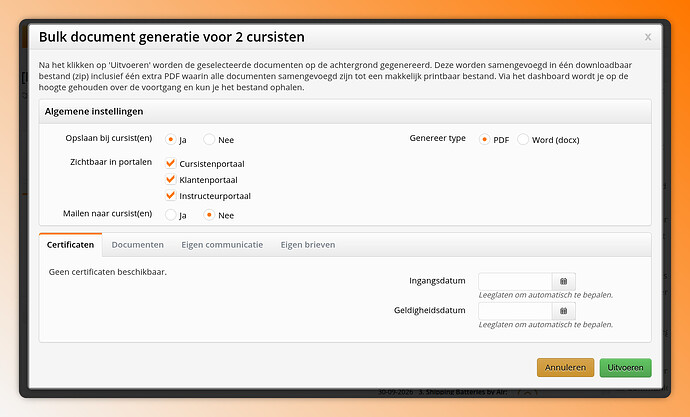
Task: Select 'Nee' for Mailen naar cursist(en)
Action: tap(209, 215)
